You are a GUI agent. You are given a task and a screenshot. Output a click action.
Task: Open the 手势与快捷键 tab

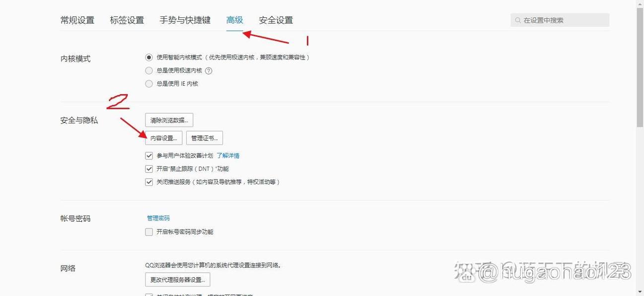[185, 20]
